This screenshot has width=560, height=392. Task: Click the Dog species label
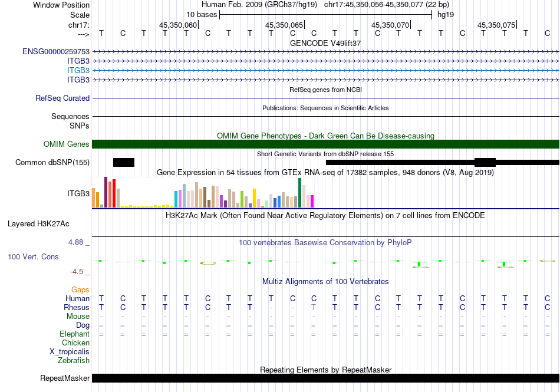[83, 325]
